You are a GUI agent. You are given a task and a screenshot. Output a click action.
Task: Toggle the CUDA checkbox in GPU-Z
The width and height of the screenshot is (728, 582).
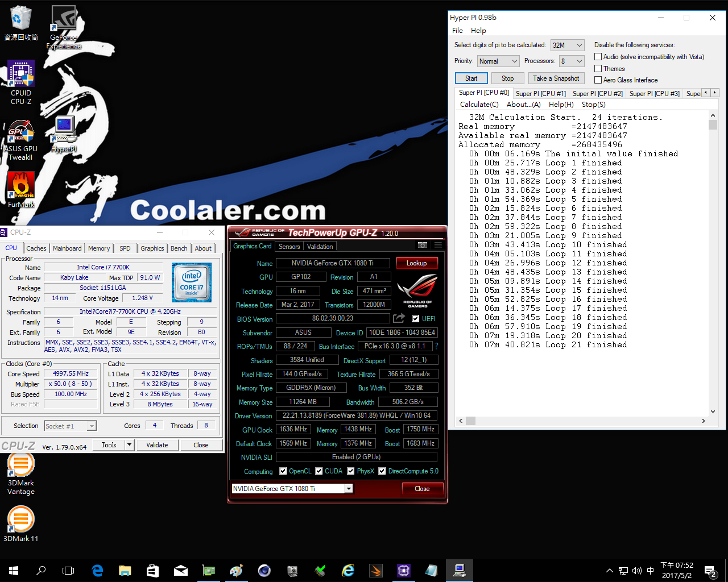(x=319, y=471)
